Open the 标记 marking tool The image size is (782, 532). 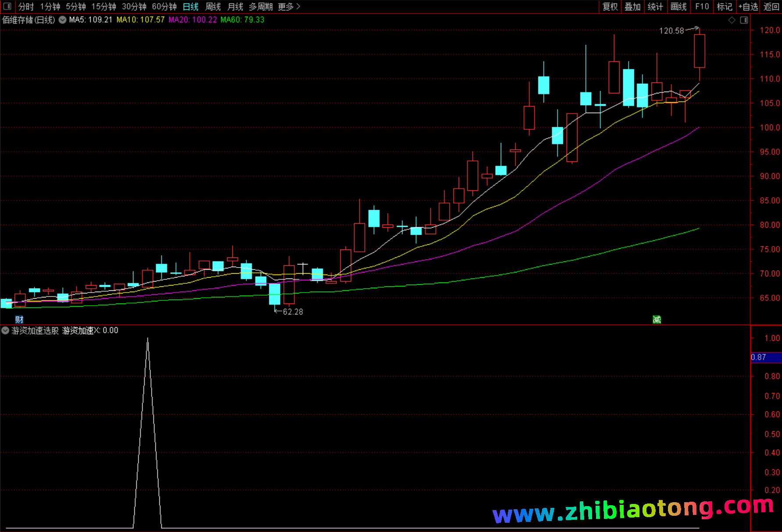click(x=725, y=7)
